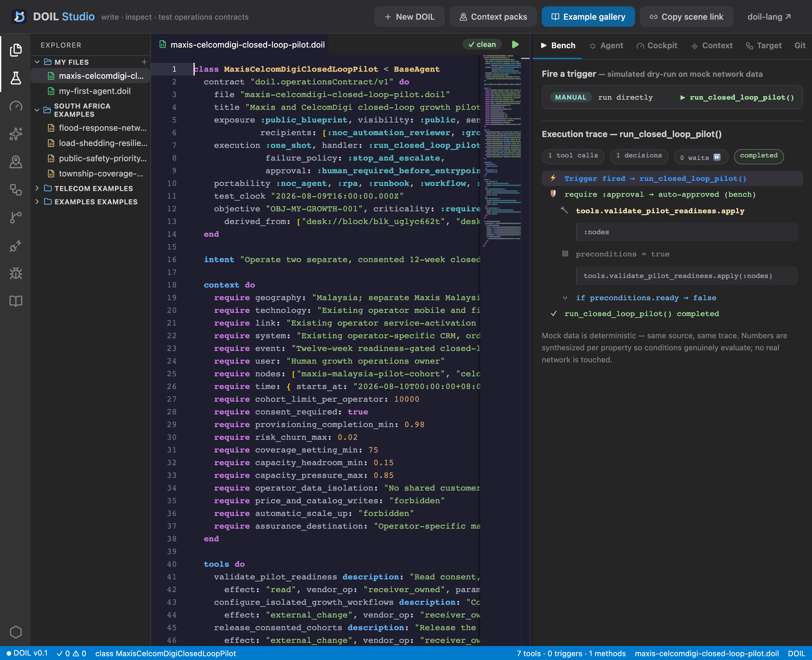Click line number 18 in the gutter
Viewport: 812px width, 660px height.
(x=172, y=285)
